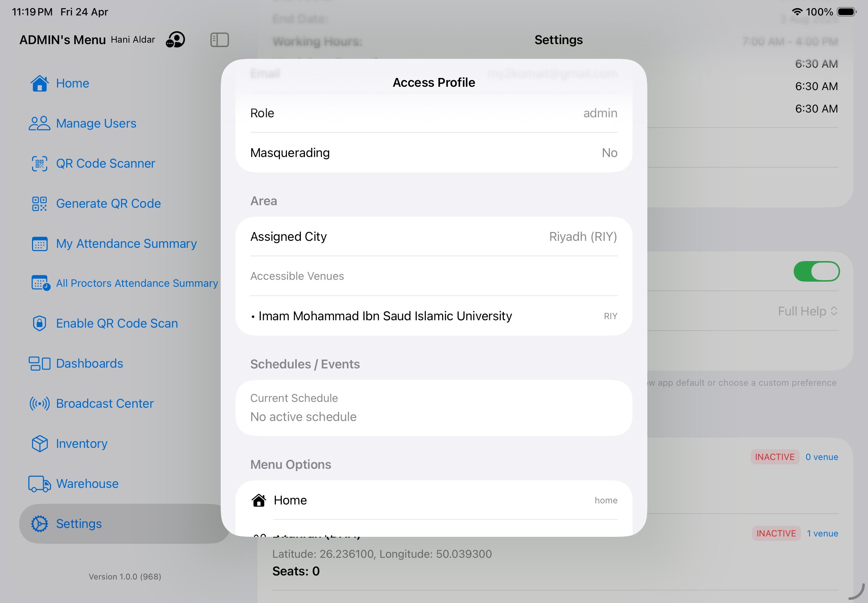Tap the Home row under Menu Options

click(x=433, y=500)
